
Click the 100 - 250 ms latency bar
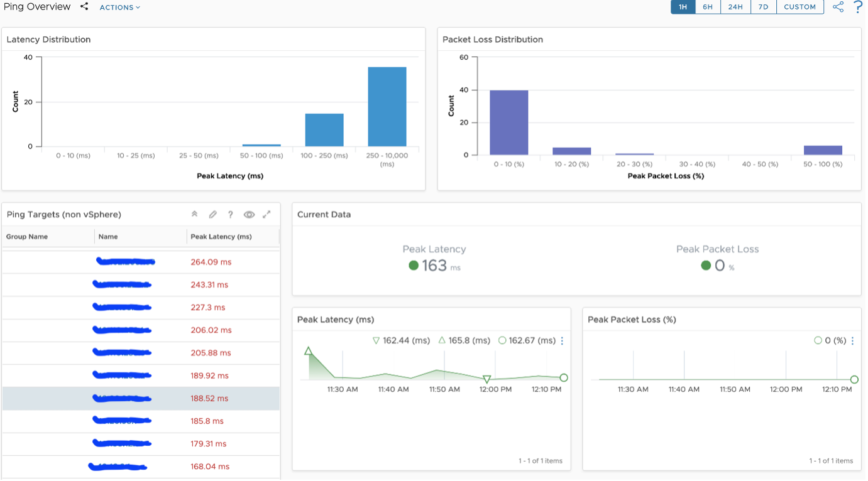pyautogui.click(x=324, y=130)
